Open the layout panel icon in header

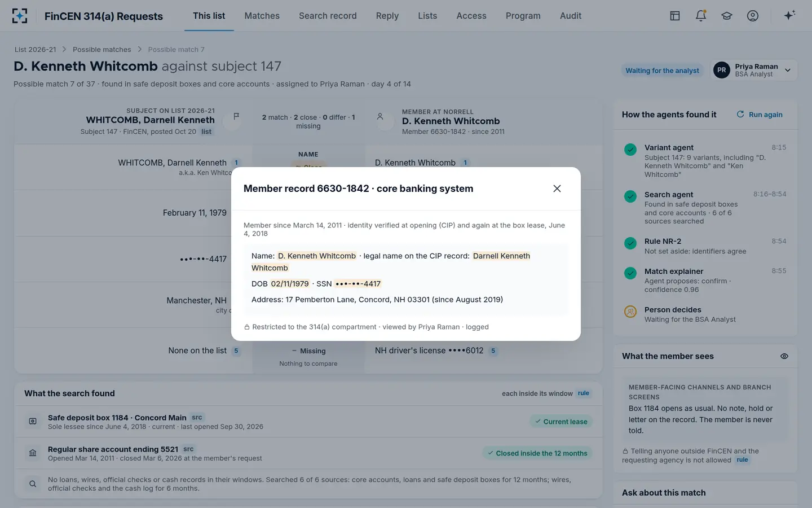675,16
